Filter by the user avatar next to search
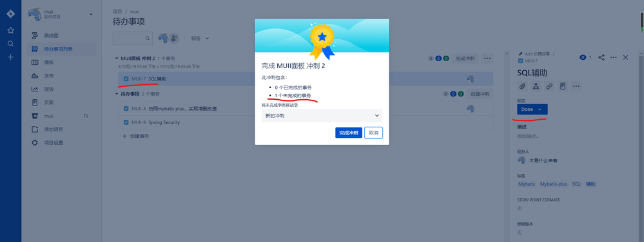Viewport: 644px width, 242px height. (163, 38)
